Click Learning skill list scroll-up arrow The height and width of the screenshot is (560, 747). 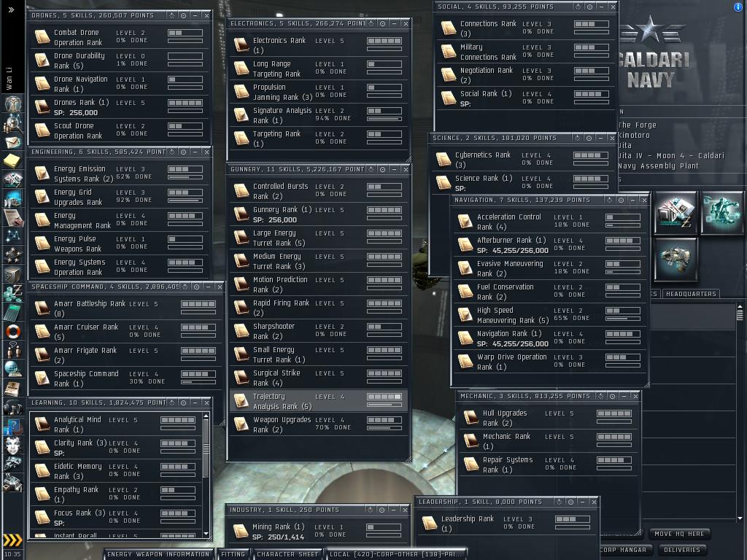coord(206,416)
